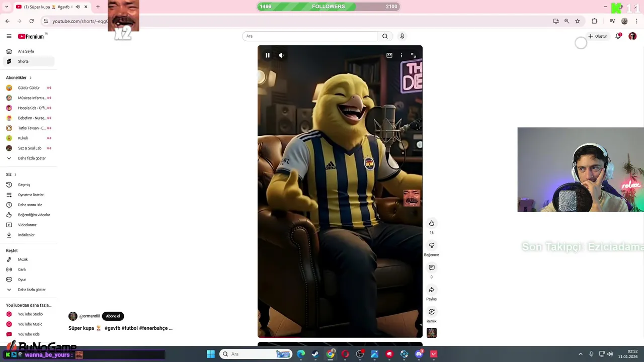This screenshot has width=644, height=362.
Task: Start voice search with microphone icon
Action: [402, 36]
